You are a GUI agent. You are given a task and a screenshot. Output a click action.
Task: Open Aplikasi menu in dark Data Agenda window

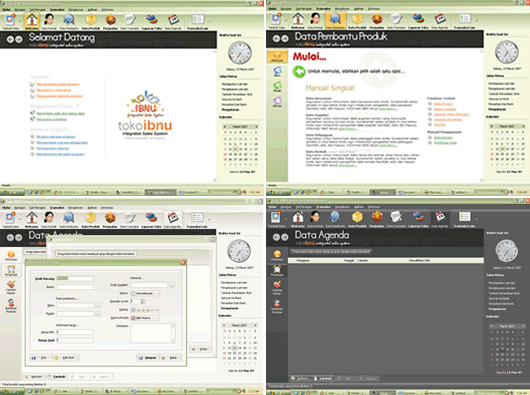359,207
